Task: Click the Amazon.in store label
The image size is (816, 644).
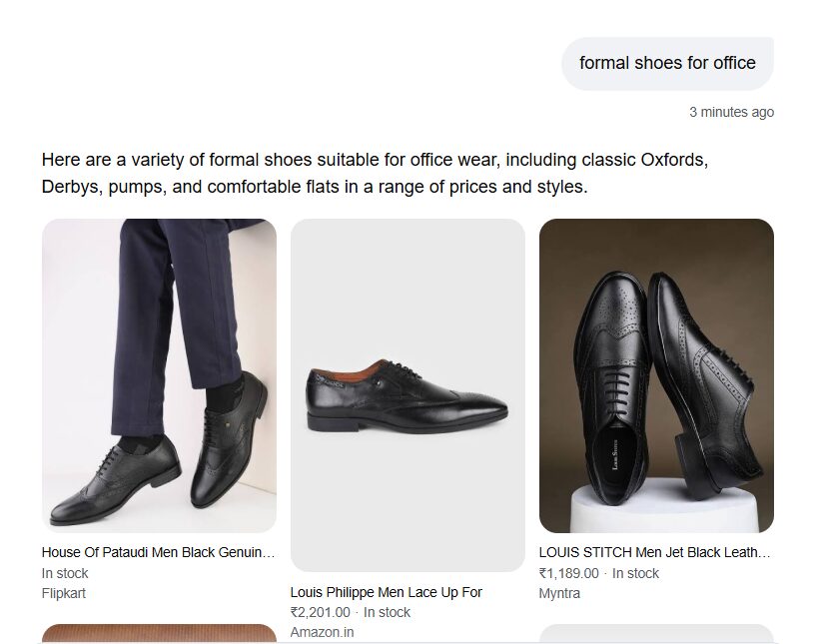Action: (322, 632)
